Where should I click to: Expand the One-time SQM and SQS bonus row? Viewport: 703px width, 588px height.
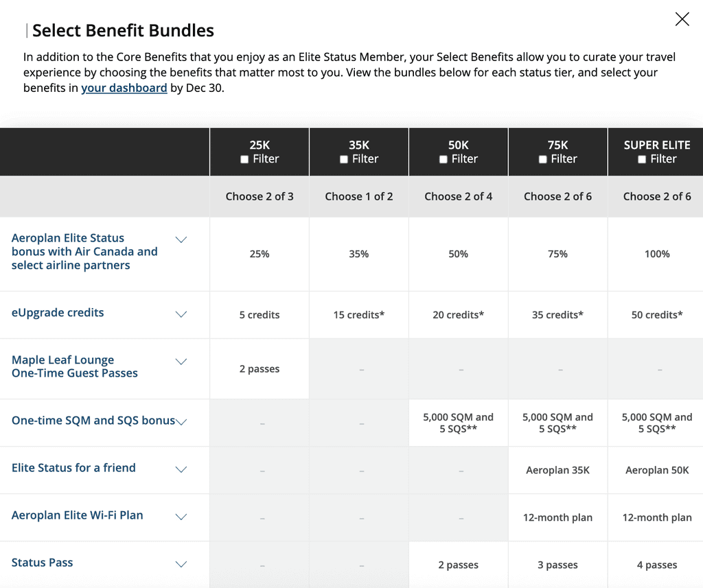tap(181, 421)
